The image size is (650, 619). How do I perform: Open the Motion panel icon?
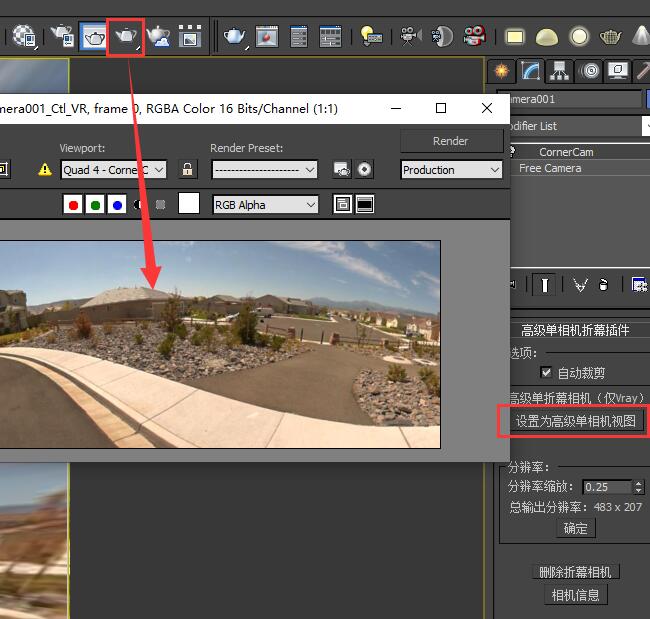coord(590,71)
